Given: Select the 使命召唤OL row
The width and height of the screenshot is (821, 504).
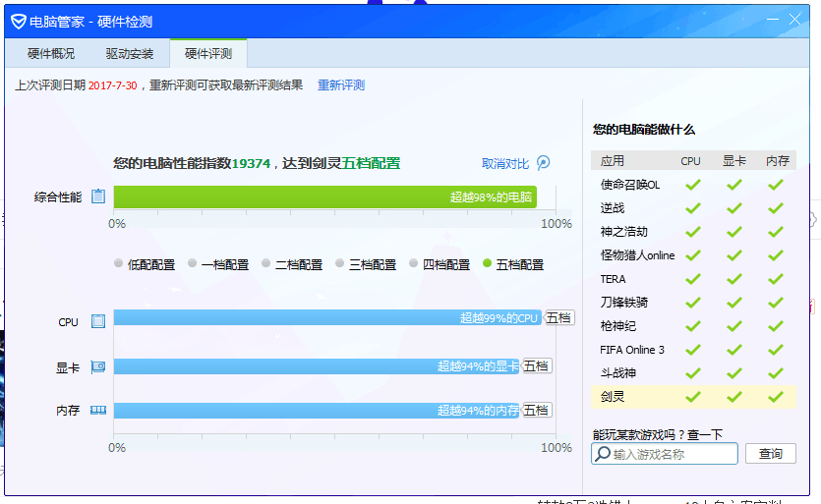Looking at the screenshot, I should pos(693,185).
